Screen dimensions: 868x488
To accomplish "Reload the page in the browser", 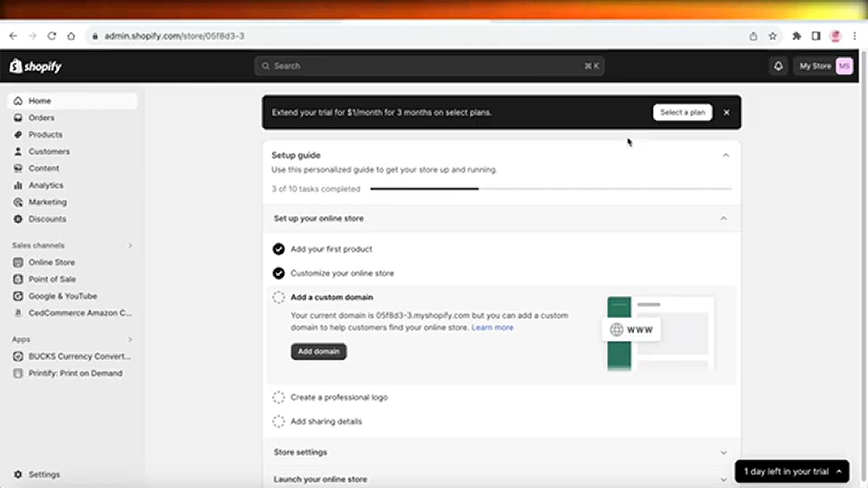I will (52, 36).
